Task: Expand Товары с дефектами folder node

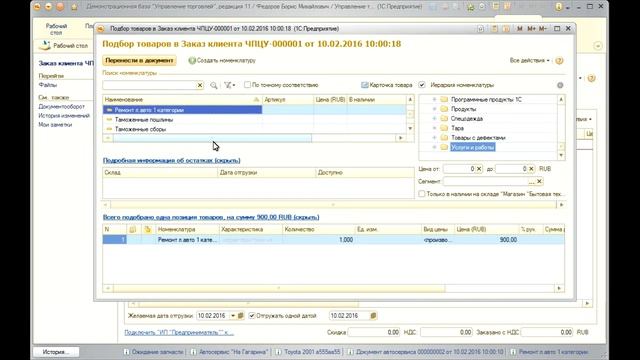Action: point(434,138)
